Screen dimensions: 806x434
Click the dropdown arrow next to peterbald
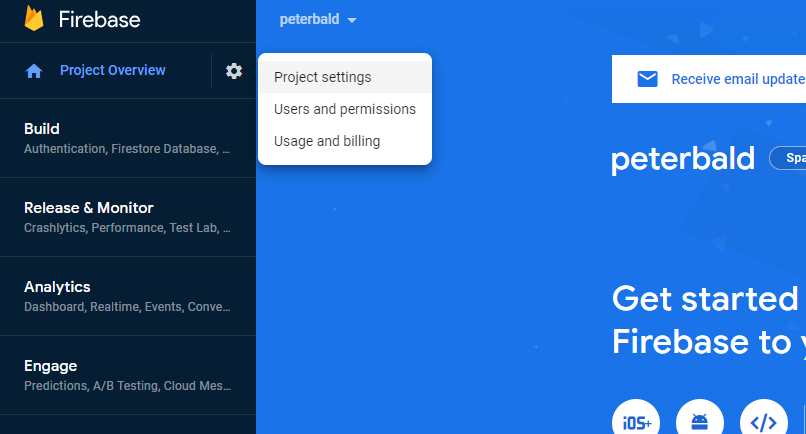[x=352, y=20]
